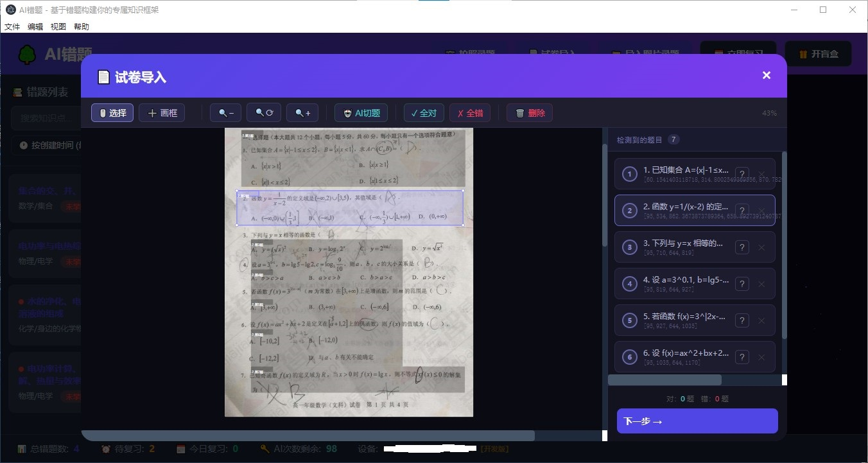Click the horizontal scrollbar under the question list
The width and height of the screenshot is (868, 463).
[x=664, y=380]
